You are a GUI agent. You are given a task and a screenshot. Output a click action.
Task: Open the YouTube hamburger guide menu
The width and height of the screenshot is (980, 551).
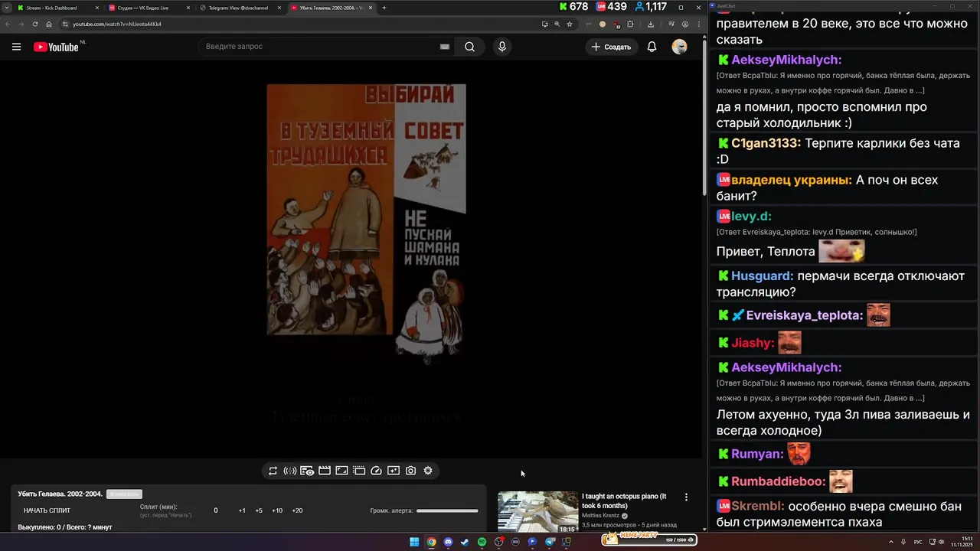click(x=16, y=47)
